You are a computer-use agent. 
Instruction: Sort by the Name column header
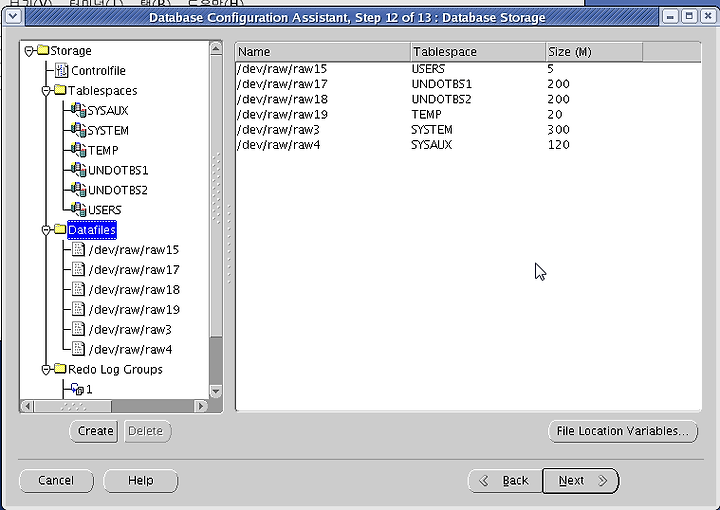[323, 52]
